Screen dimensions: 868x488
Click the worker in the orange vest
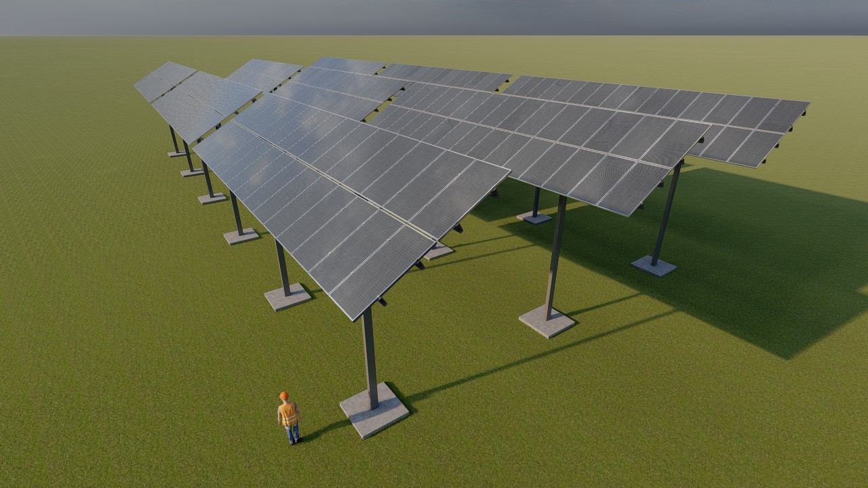(289, 417)
